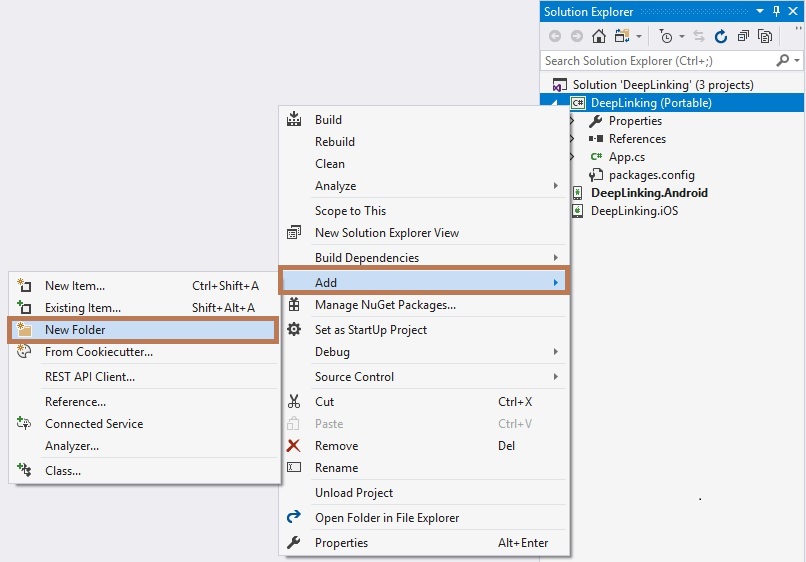Click the Collapse All icon
Viewport: 806px width, 562px height.
pyautogui.click(x=743, y=36)
